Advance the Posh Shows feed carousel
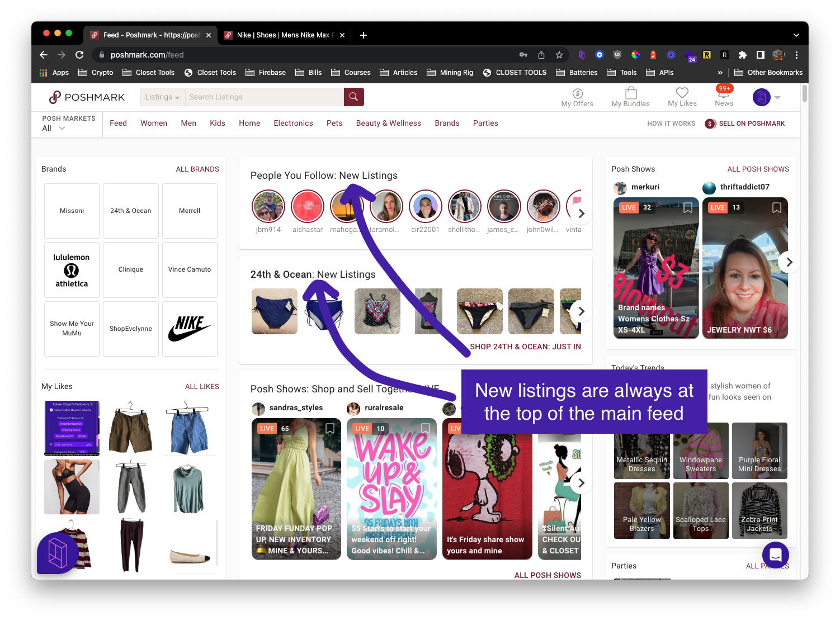The width and height of the screenshot is (840, 621). [x=581, y=483]
